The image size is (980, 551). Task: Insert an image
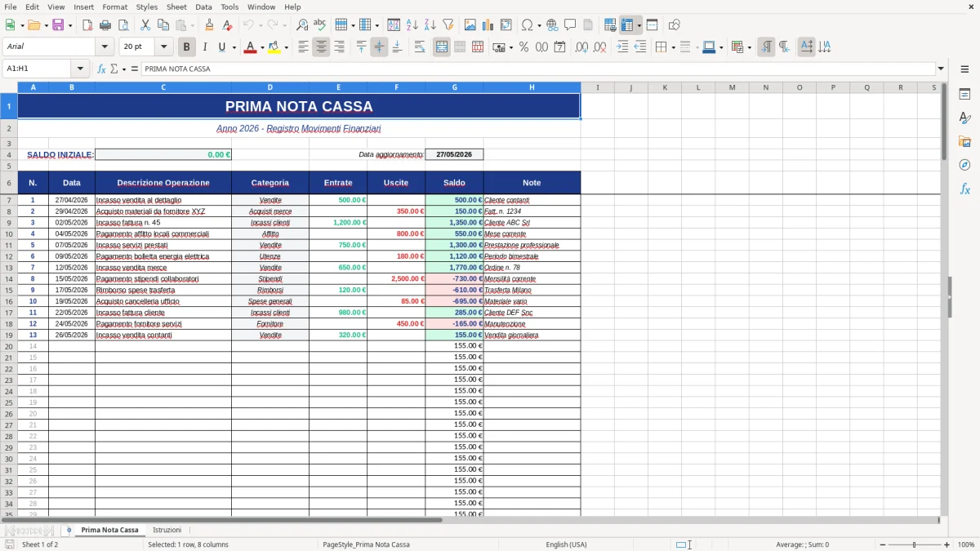click(x=470, y=25)
